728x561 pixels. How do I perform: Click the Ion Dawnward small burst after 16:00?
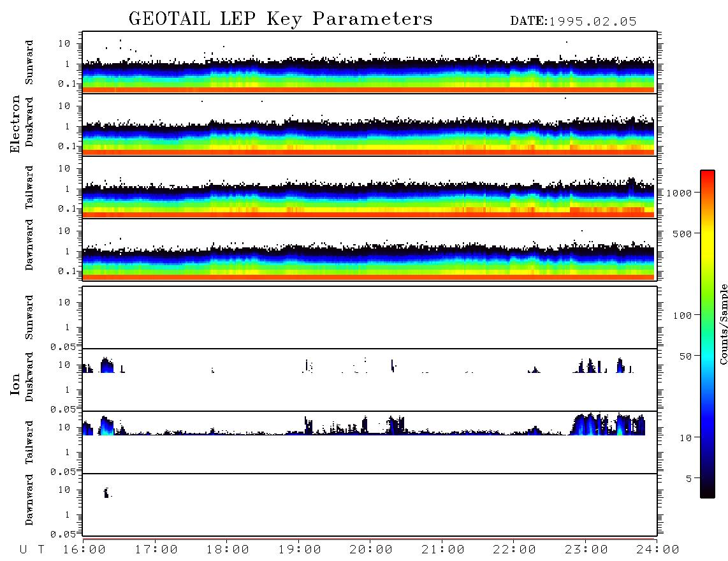point(107,493)
